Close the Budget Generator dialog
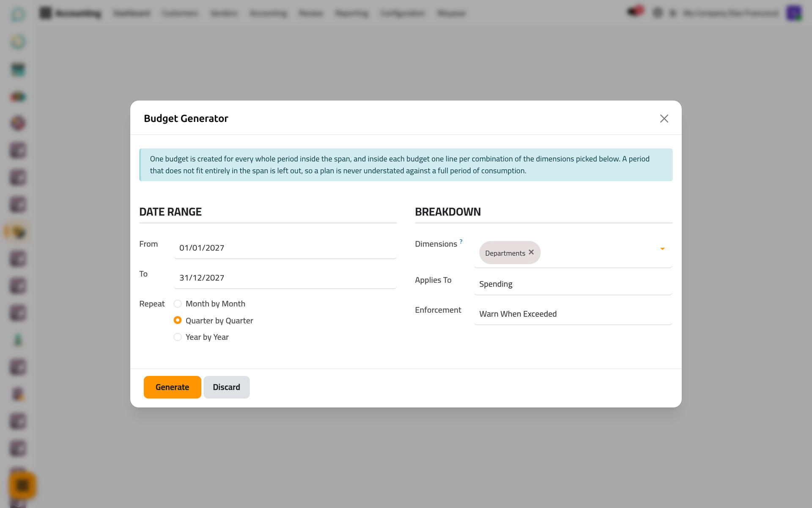The width and height of the screenshot is (812, 508). 664,119
